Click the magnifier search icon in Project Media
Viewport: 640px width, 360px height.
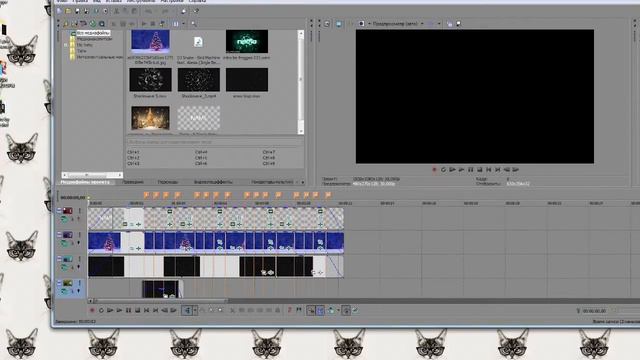193,24
